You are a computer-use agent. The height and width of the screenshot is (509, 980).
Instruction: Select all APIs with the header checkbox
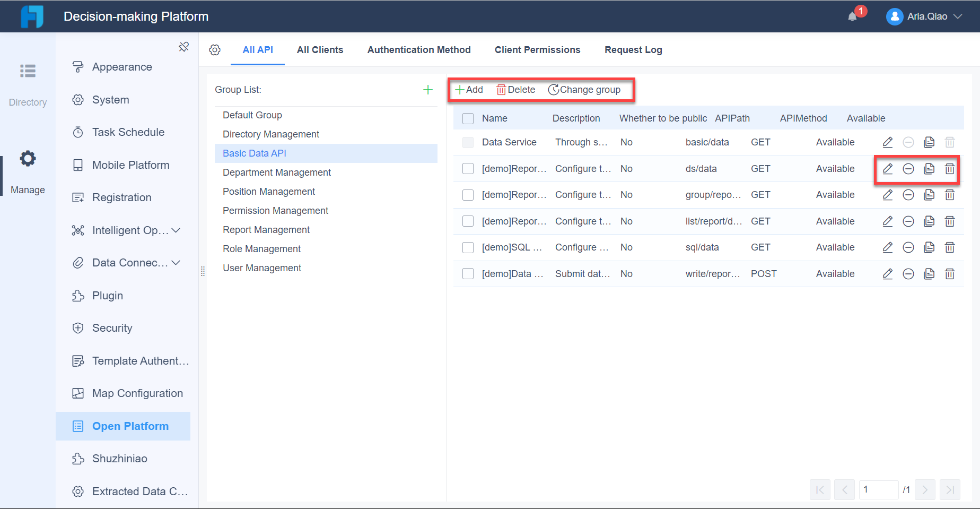point(468,118)
